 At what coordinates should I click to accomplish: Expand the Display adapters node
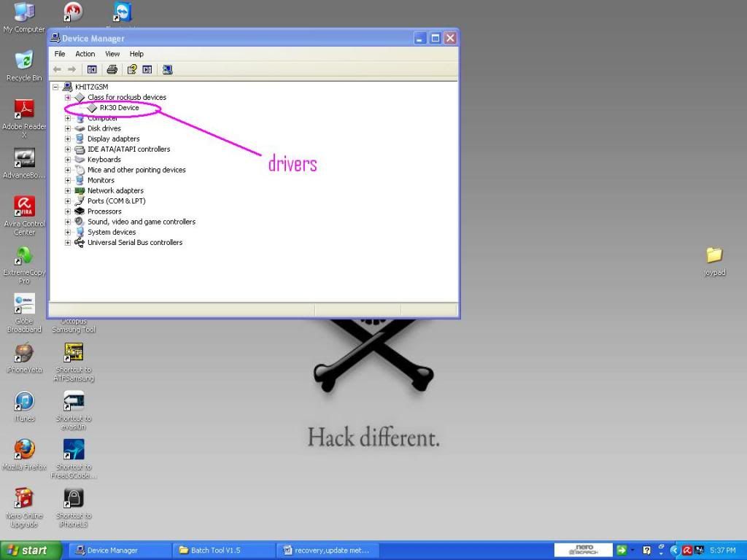click(68, 139)
